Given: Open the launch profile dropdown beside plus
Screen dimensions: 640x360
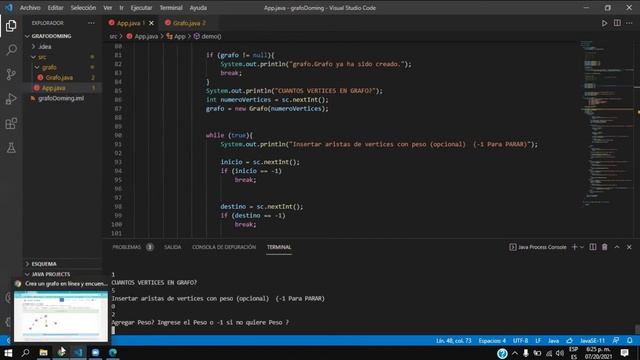Looking at the screenshot, I should pyautogui.click(x=582, y=247).
